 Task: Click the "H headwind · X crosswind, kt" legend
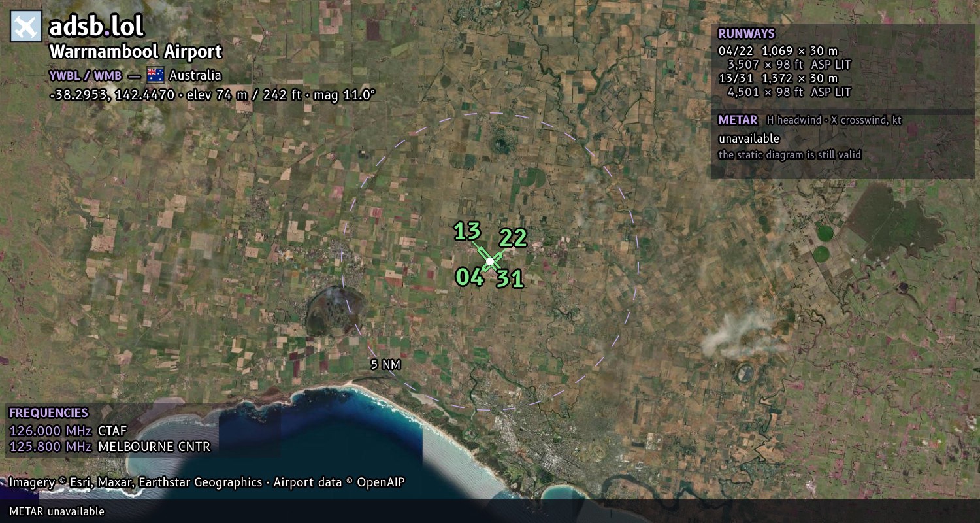click(834, 120)
